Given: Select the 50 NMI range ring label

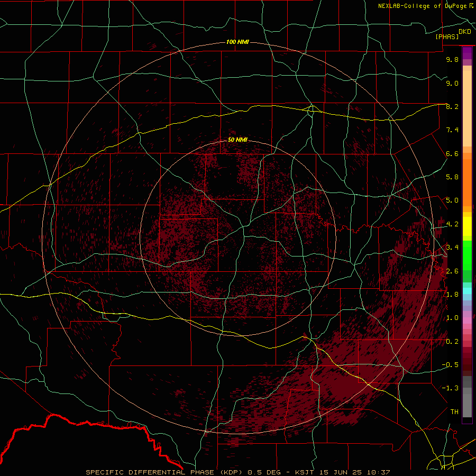Looking at the screenshot, I should [x=237, y=140].
